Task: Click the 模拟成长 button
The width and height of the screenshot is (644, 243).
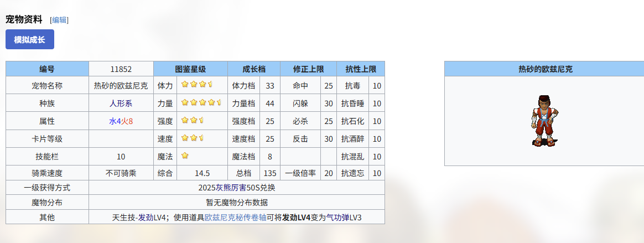Action: tap(29, 39)
